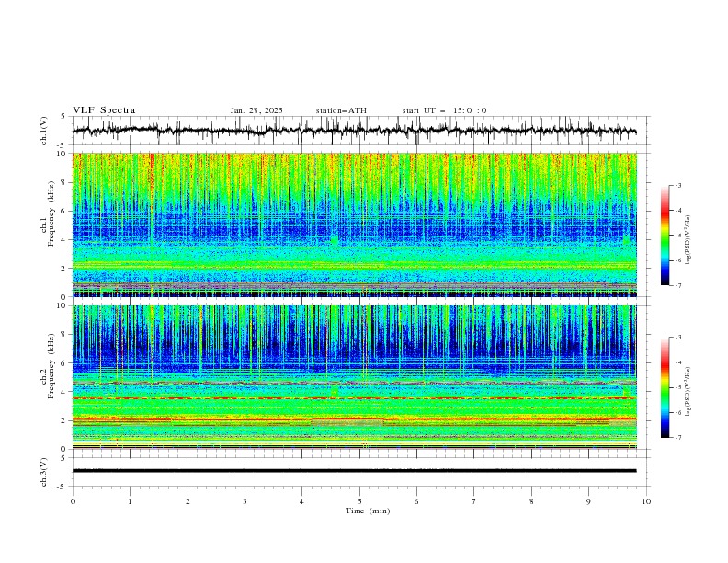Click inside the ch.1 spectrogram panel
Screen dimensions: 728x563
tap(354, 224)
